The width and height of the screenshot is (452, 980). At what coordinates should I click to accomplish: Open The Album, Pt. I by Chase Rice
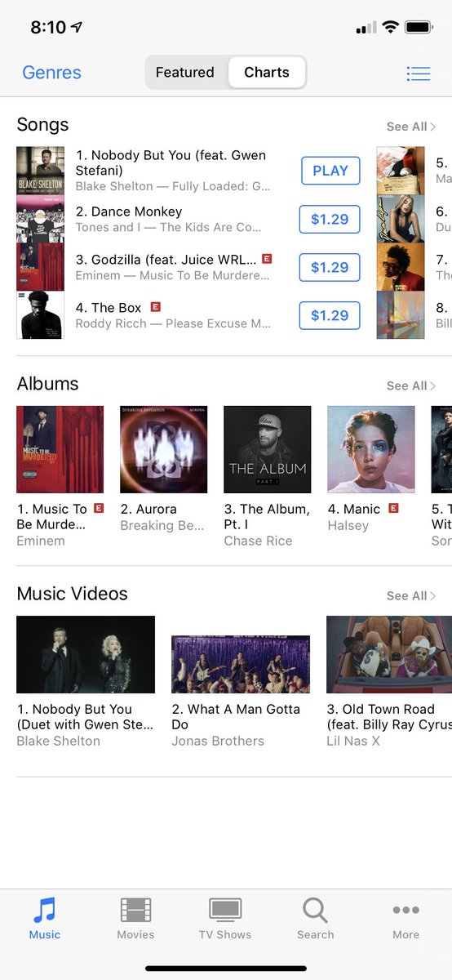click(268, 449)
